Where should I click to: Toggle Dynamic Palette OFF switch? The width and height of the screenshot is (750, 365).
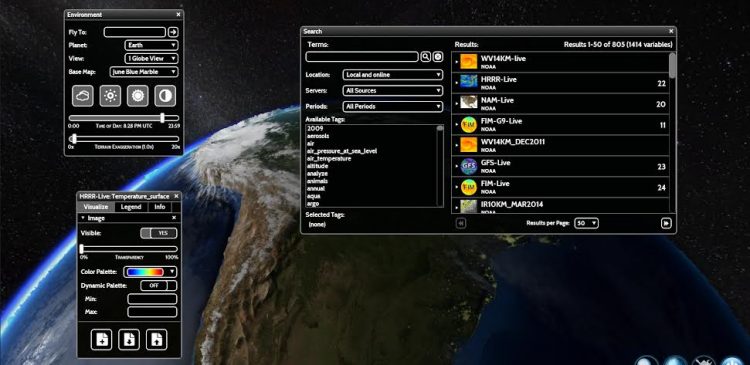[158, 286]
